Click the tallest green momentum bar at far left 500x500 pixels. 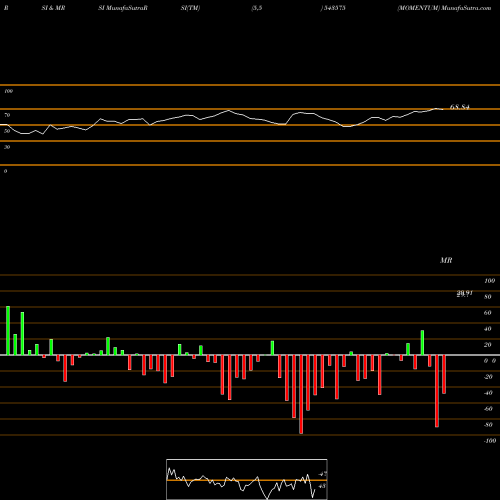pyautogui.click(x=8, y=330)
